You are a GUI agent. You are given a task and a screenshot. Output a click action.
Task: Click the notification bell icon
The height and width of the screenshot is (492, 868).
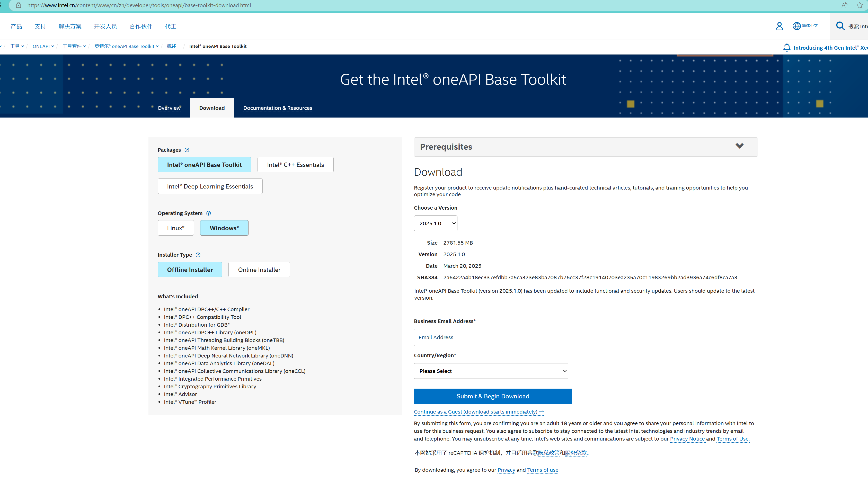click(x=786, y=48)
